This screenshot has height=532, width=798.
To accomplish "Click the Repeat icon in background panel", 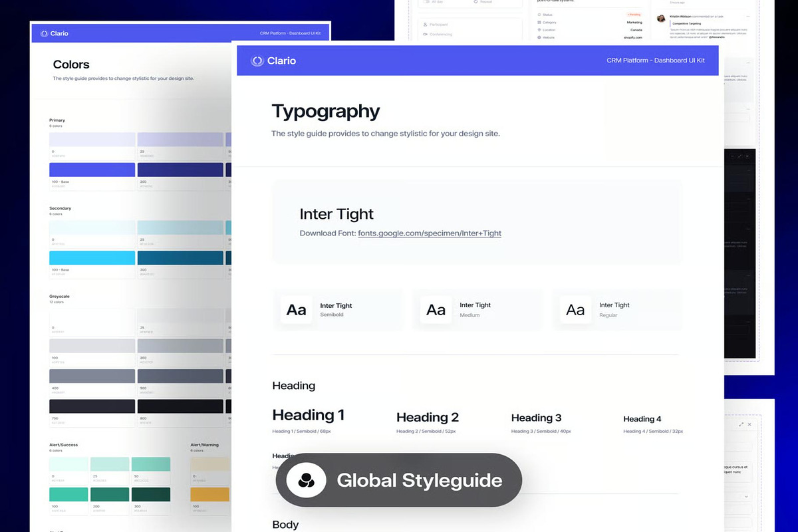I will (476, 2).
